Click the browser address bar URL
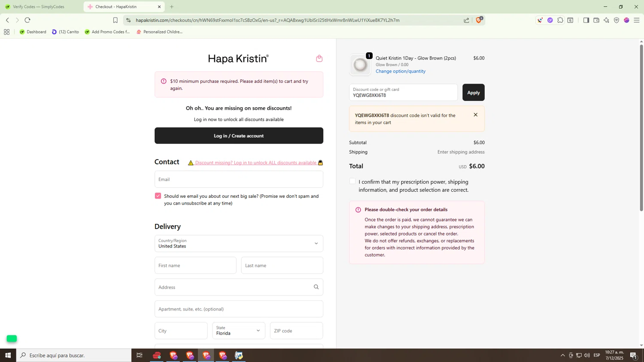The image size is (644, 362). (x=267, y=20)
